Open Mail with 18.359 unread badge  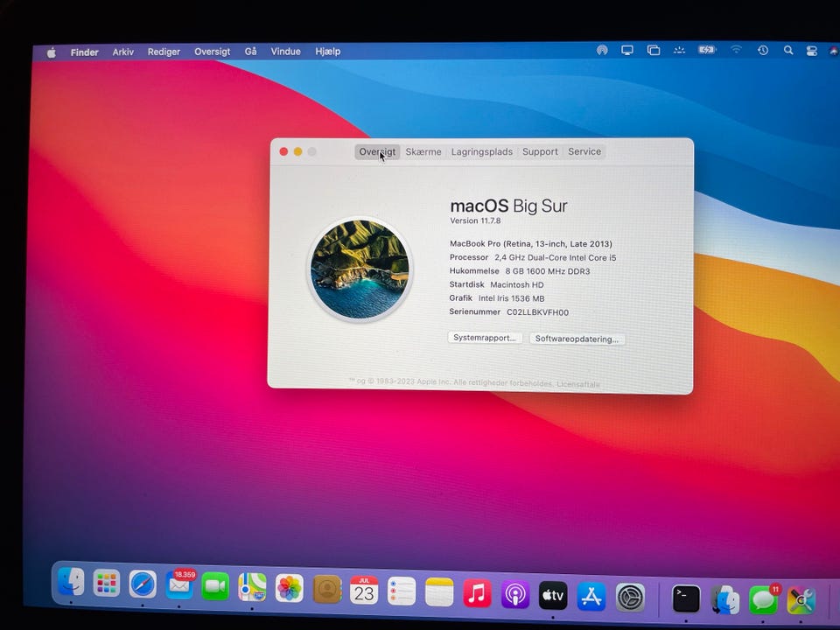pyautogui.click(x=179, y=585)
